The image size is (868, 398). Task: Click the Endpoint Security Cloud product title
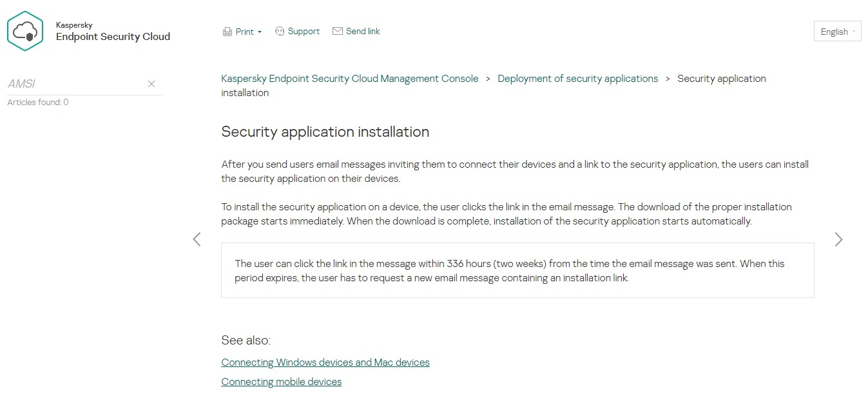[x=113, y=37]
